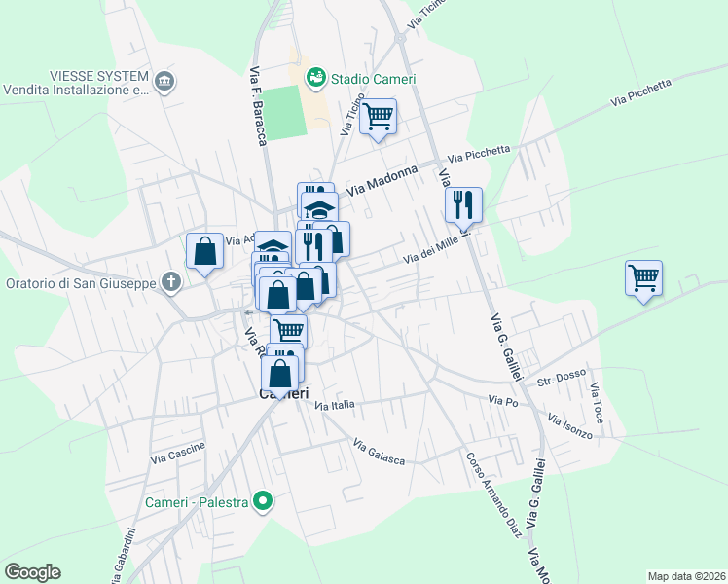Click the Via dei Mille street label

tap(430, 250)
